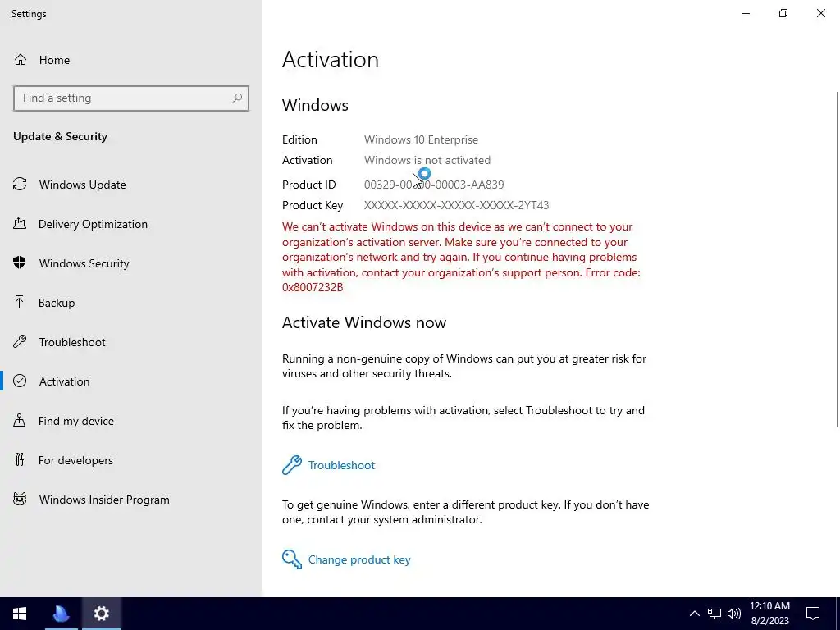
Task: Open the taskbar clock showing 12:10 AM
Action: click(x=769, y=614)
